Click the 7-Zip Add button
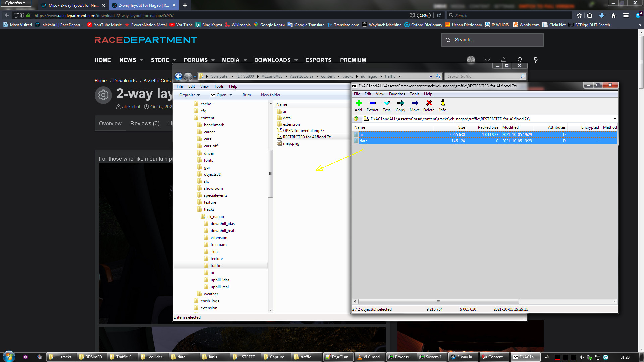644x362 pixels. coord(358,106)
